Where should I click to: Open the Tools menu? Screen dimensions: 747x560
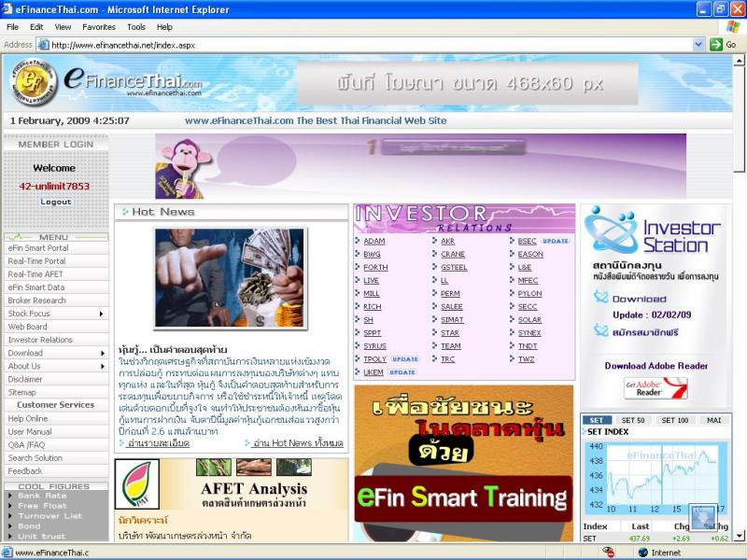(135, 27)
